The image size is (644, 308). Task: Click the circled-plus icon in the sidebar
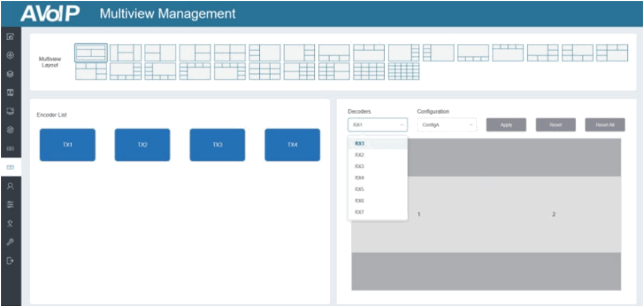[x=10, y=56]
